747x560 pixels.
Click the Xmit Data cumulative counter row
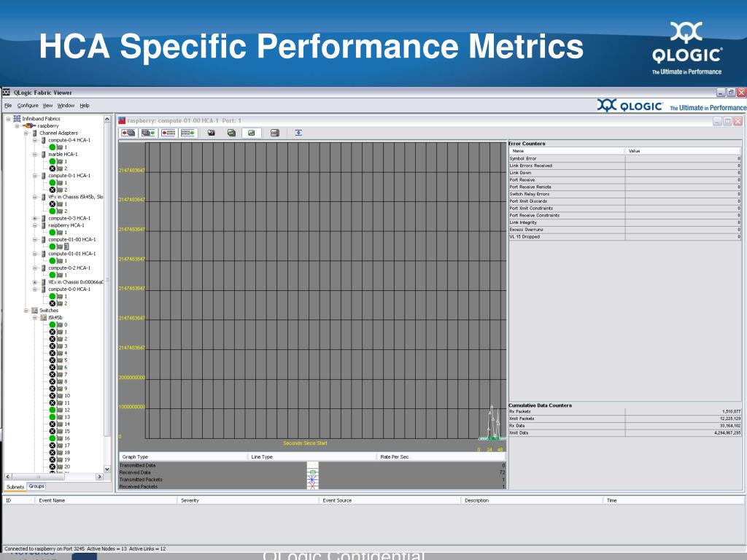point(625,433)
